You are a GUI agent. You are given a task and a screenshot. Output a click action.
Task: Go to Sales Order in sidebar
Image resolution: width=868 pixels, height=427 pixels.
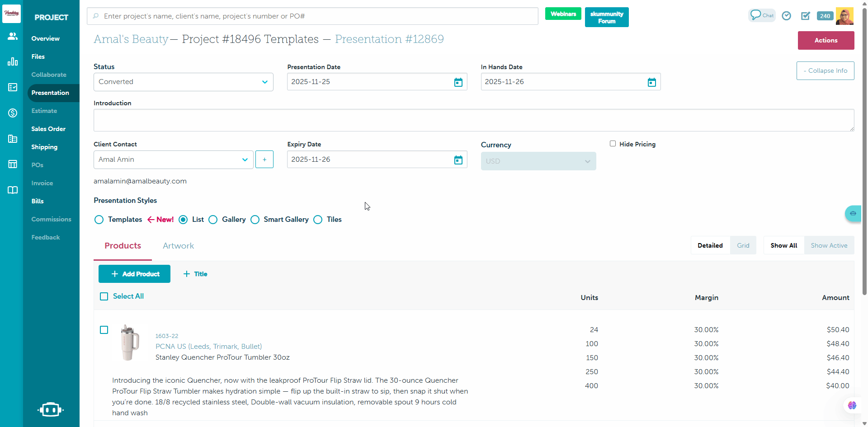click(48, 129)
